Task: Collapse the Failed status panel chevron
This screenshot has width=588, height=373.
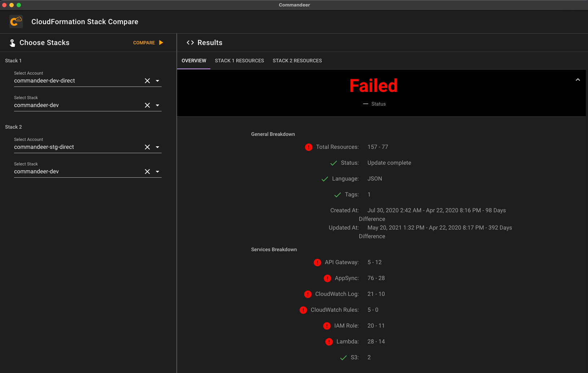Action: [578, 80]
